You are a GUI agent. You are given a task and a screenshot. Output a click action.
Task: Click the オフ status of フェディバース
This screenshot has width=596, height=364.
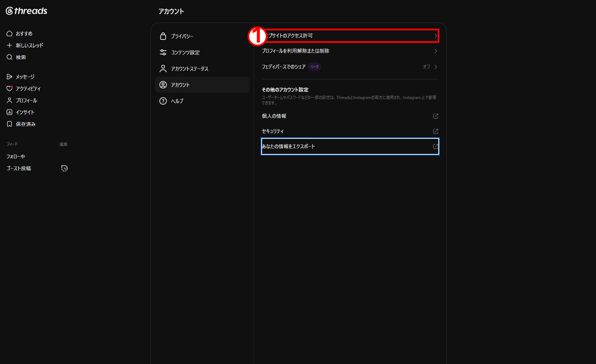click(x=426, y=67)
